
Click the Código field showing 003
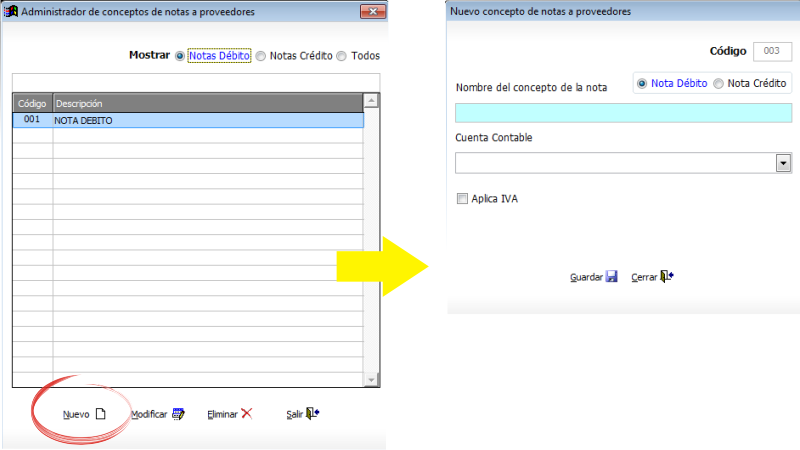[772, 51]
